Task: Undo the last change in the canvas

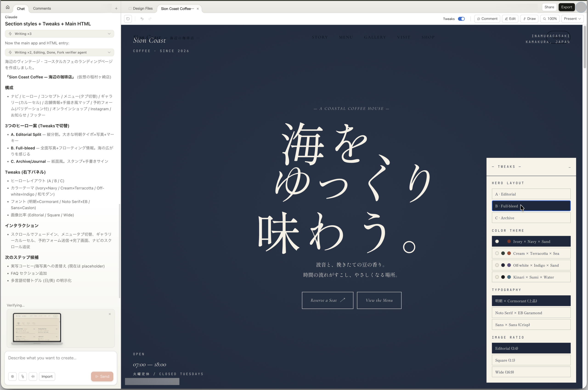Action: tap(142, 19)
